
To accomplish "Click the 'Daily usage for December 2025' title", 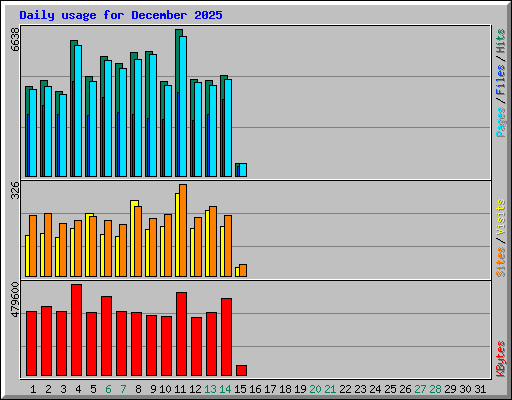I will pyautogui.click(x=121, y=15).
